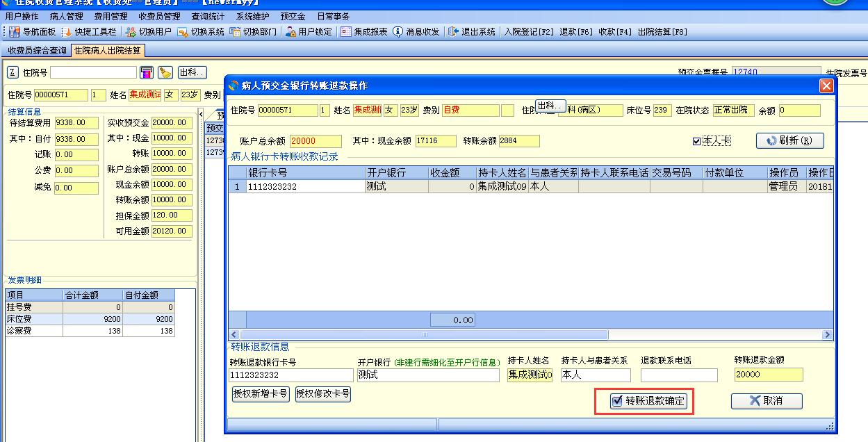Viewport: 868px width, 442px height.
Task: Click 切换用户 to switch user
Action: point(149,32)
